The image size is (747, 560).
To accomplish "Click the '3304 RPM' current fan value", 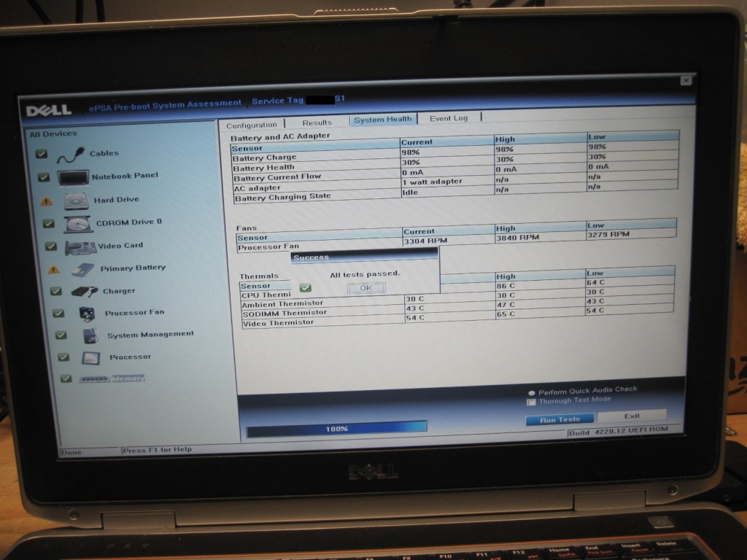I will click(425, 241).
